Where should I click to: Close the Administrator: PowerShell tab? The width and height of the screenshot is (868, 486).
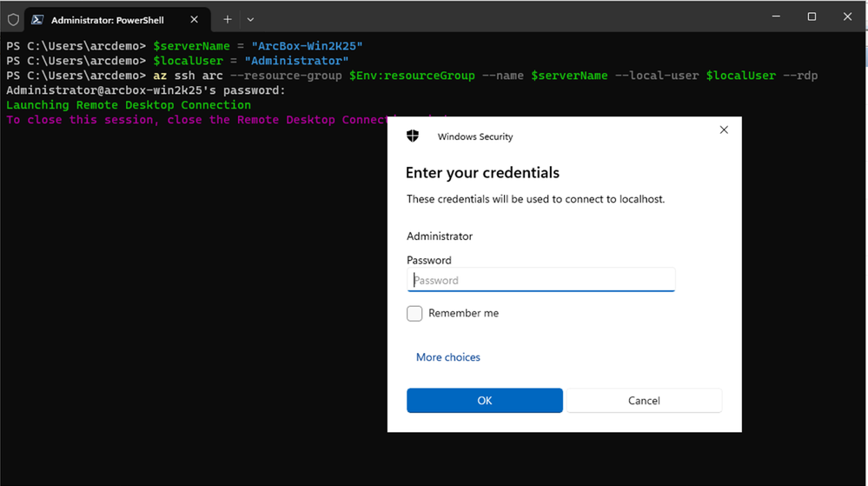pyautogui.click(x=195, y=19)
